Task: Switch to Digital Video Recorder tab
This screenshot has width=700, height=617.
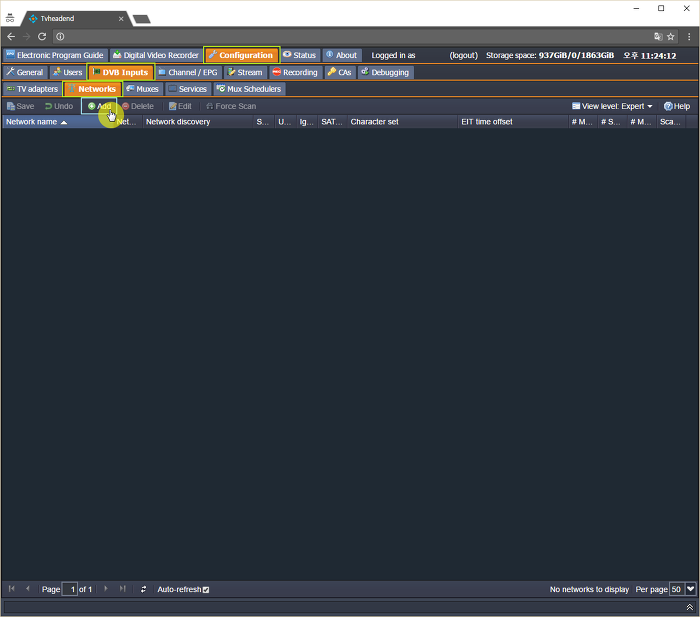Action: point(155,55)
